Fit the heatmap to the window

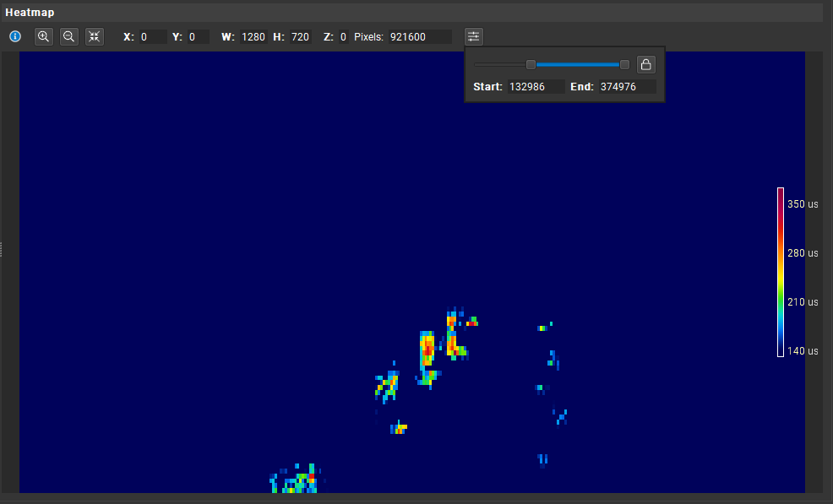(x=94, y=36)
